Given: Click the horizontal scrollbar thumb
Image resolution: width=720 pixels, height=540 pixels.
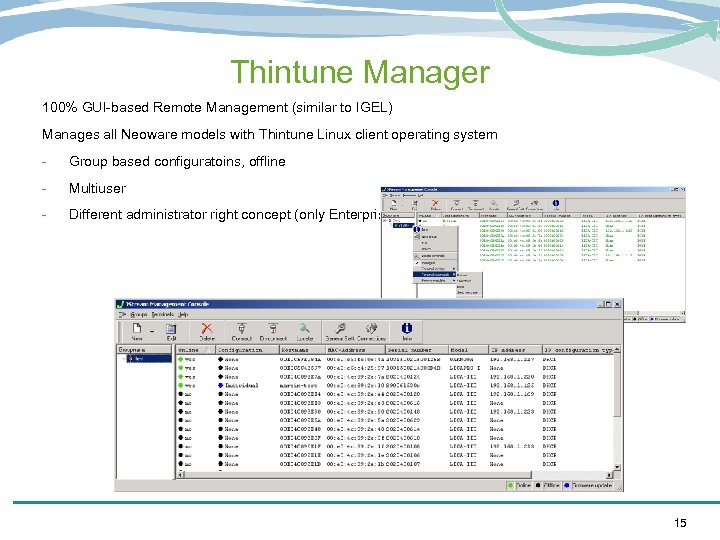Looking at the screenshot, I should tap(358, 474).
